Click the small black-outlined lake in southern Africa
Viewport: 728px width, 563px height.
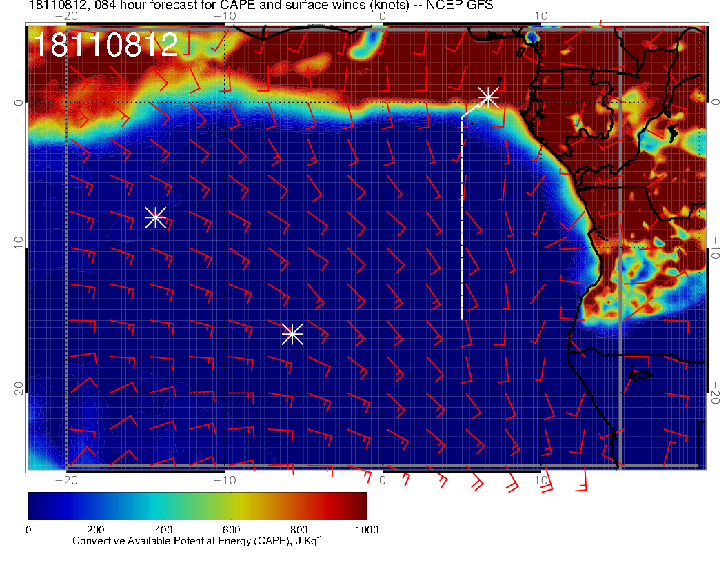tap(640, 375)
